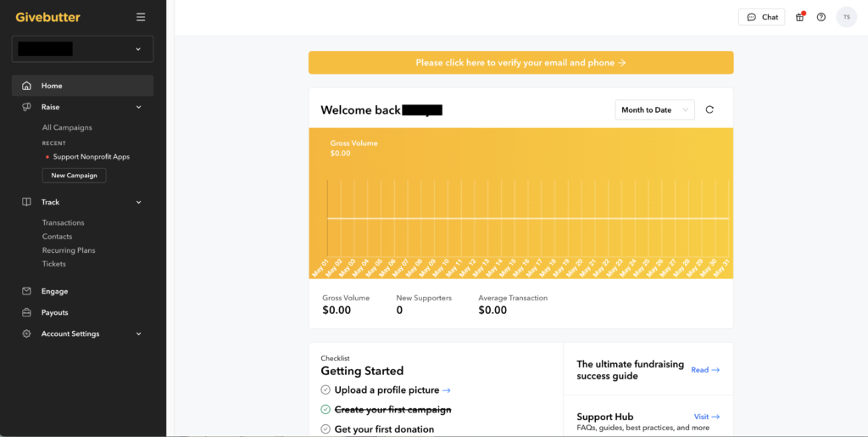The width and height of the screenshot is (868, 437).
Task: Click the Average Transaction stat
Action: tap(513, 305)
